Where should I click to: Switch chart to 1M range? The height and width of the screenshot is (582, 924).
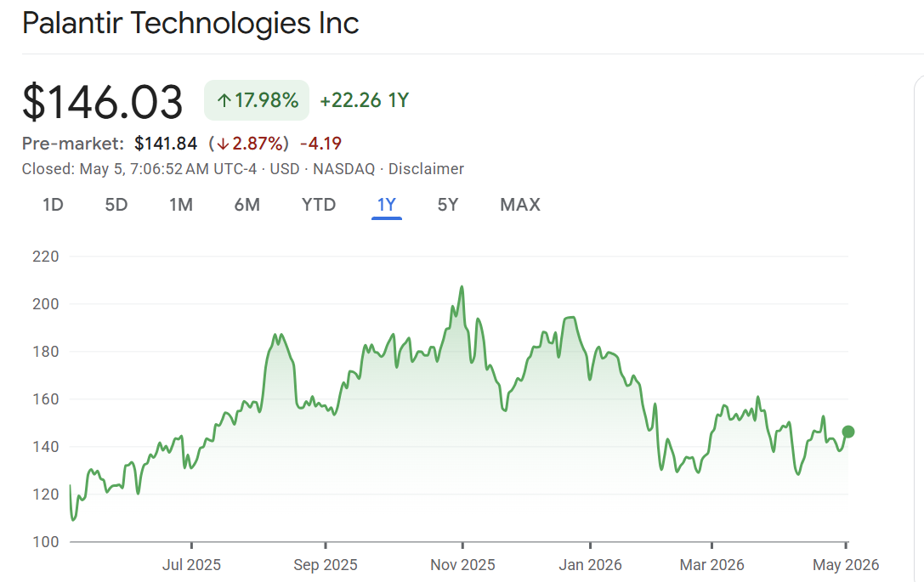(181, 205)
